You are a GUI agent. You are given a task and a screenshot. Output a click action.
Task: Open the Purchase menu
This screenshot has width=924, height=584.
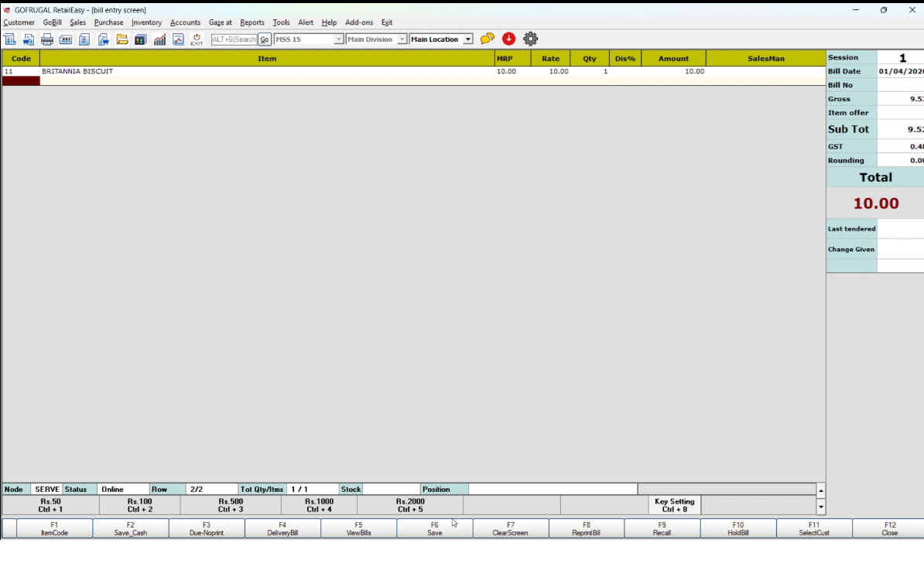click(x=108, y=22)
